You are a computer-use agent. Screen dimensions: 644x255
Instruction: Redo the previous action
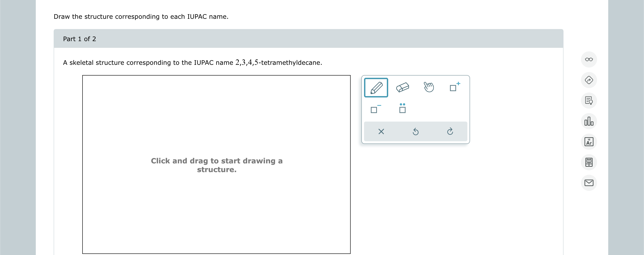tap(450, 131)
